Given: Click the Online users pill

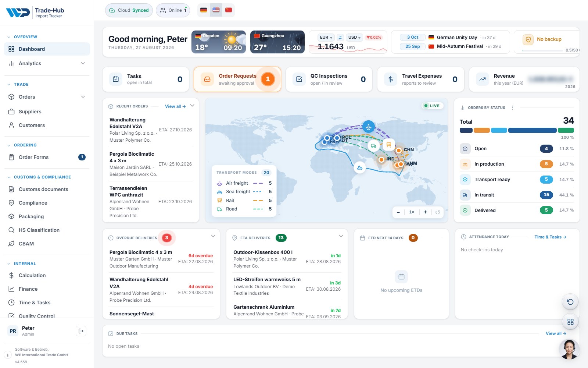Looking at the screenshot, I should (x=173, y=10).
